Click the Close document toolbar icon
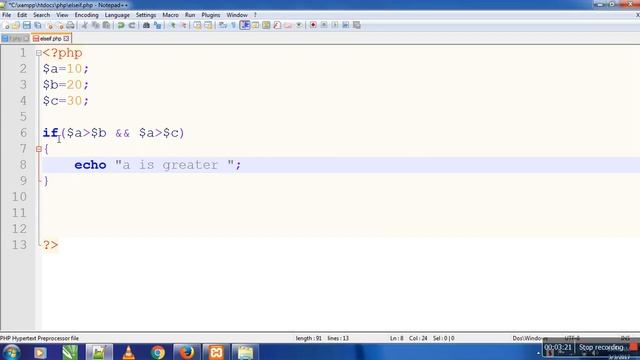 coord(49,25)
